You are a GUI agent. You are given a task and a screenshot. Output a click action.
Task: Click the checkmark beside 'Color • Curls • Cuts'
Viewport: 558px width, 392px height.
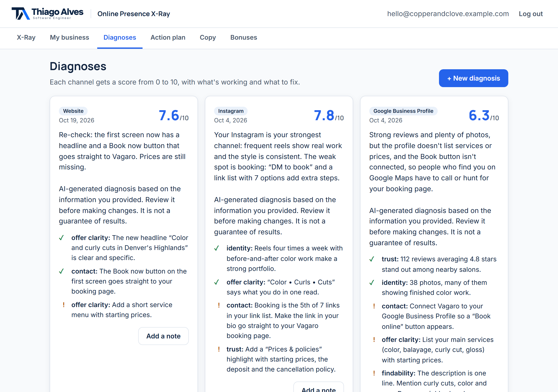tap(216, 282)
